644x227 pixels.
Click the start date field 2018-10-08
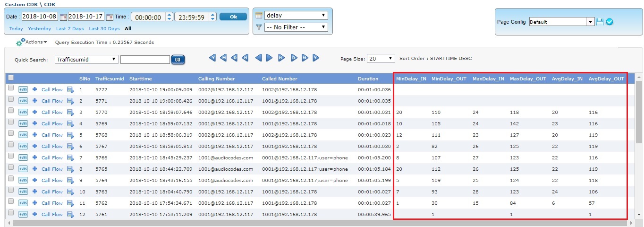(40, 17)
